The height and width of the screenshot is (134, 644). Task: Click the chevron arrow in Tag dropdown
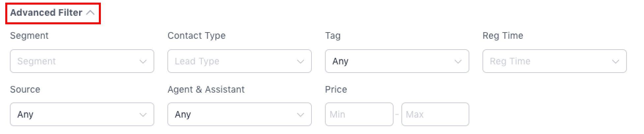coord(458,61)
